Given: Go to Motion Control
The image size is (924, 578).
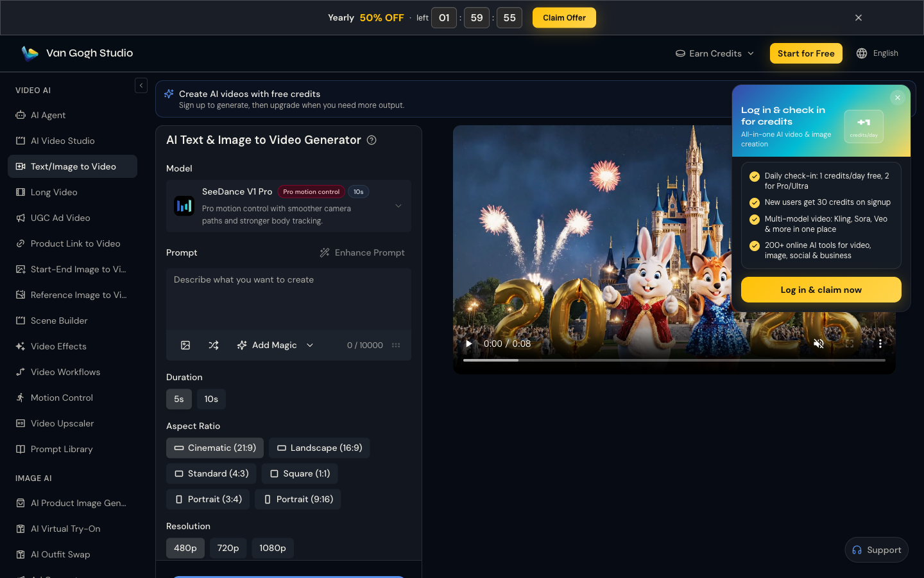Looking at the screenshot, I should tap(73, 398).
